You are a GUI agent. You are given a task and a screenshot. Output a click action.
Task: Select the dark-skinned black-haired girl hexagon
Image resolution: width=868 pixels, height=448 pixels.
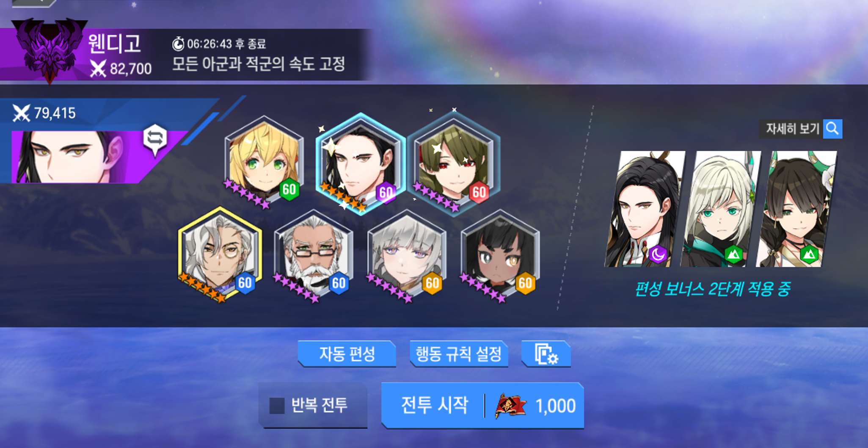tap(500, 255)
